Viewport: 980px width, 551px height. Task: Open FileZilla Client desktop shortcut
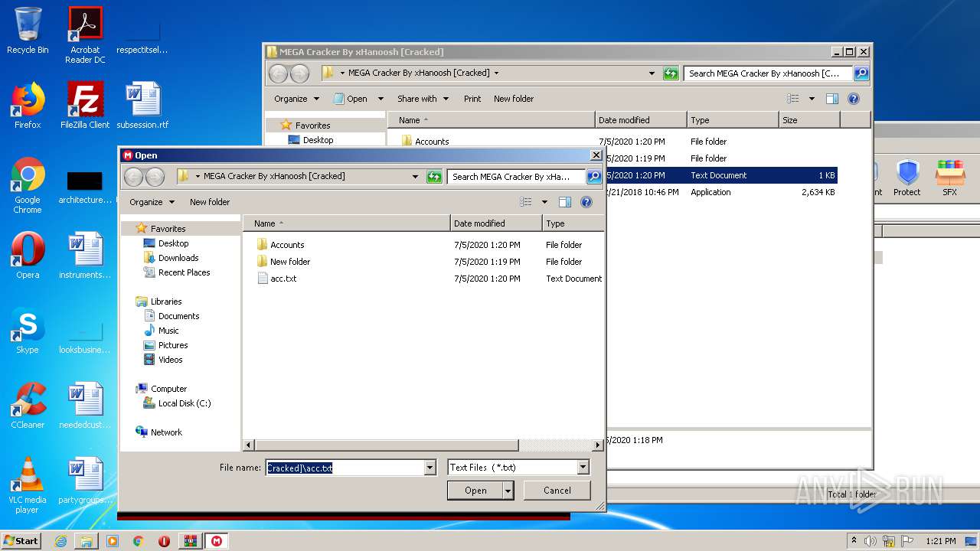point(85,105)
